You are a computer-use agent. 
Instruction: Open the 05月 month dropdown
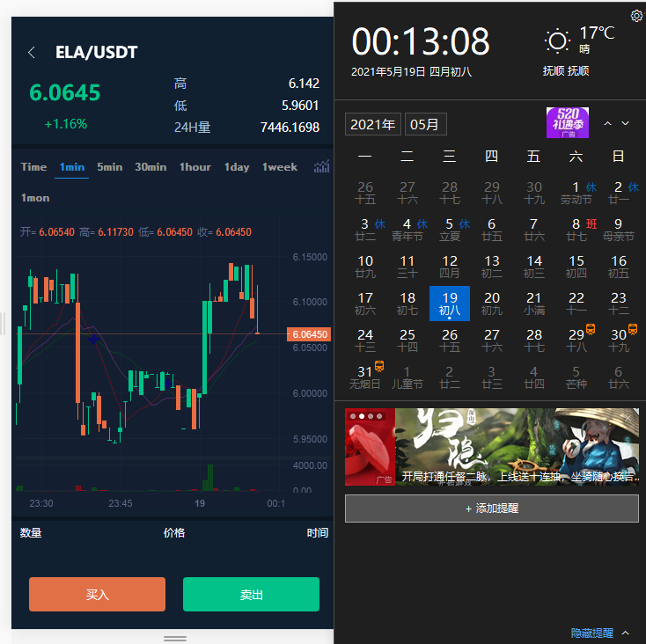(425, 125)
